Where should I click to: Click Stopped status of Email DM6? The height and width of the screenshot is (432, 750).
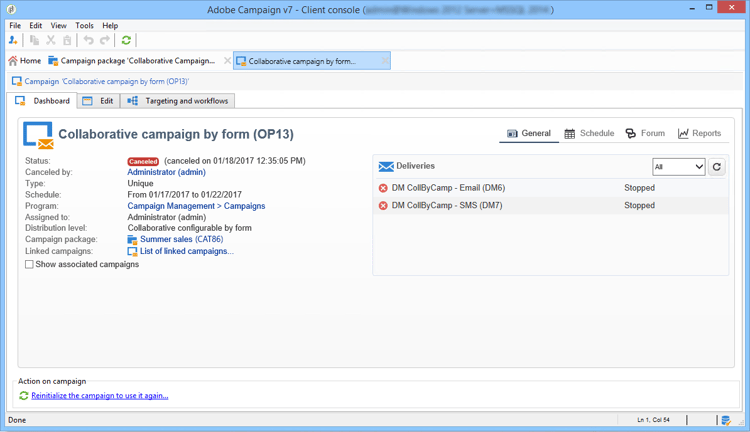tap(640, 188)
